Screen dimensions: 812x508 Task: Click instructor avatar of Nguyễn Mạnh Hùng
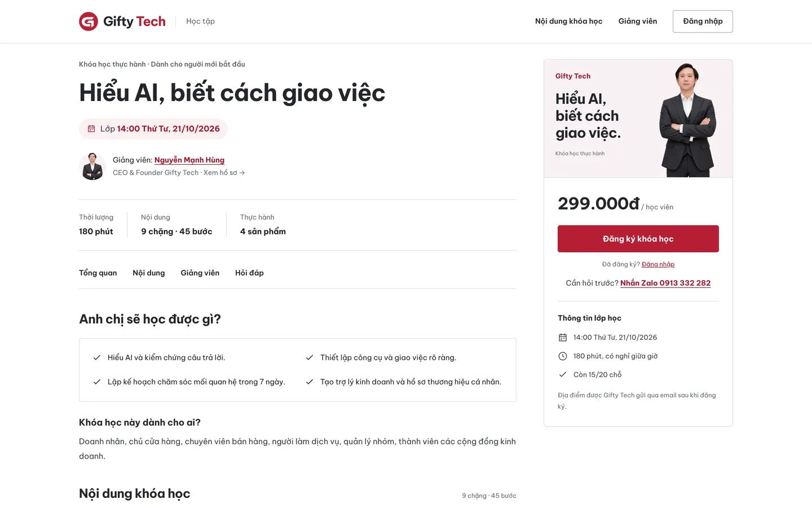pyautogui.click(x=92, y=167)
